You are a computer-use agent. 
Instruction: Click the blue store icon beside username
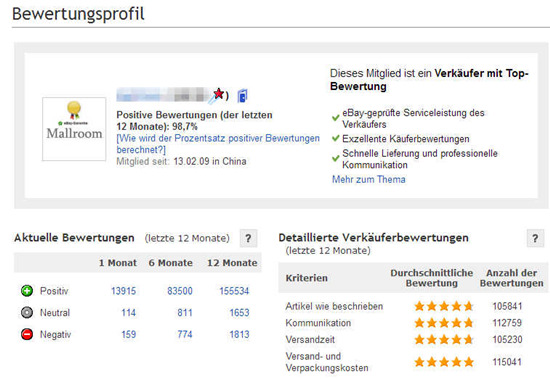tap(242, 96)
